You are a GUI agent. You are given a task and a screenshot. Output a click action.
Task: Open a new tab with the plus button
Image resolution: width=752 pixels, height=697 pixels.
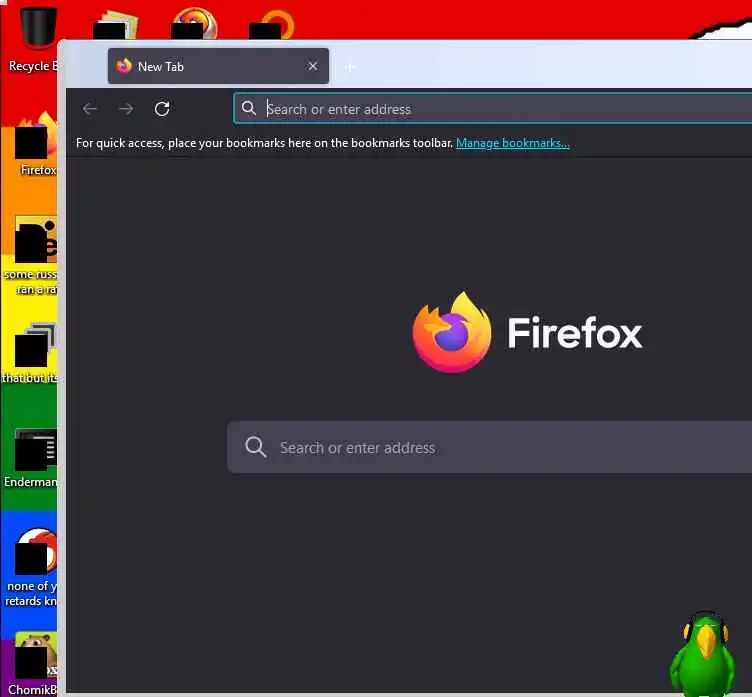[350, 67]
